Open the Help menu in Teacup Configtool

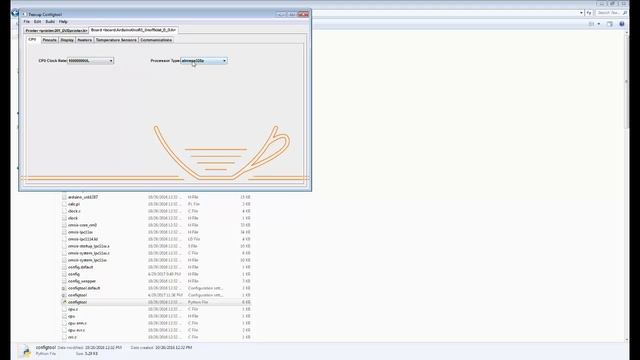coord(63,22)
